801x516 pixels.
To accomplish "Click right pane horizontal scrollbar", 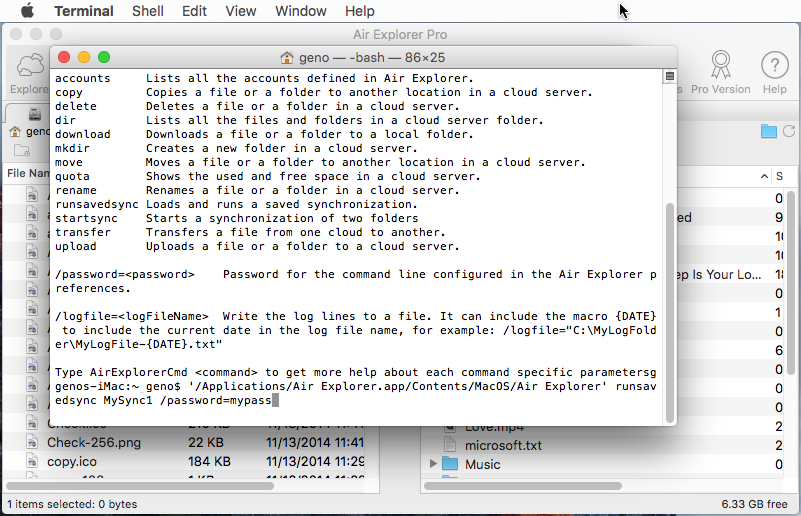I will point(523,486).
